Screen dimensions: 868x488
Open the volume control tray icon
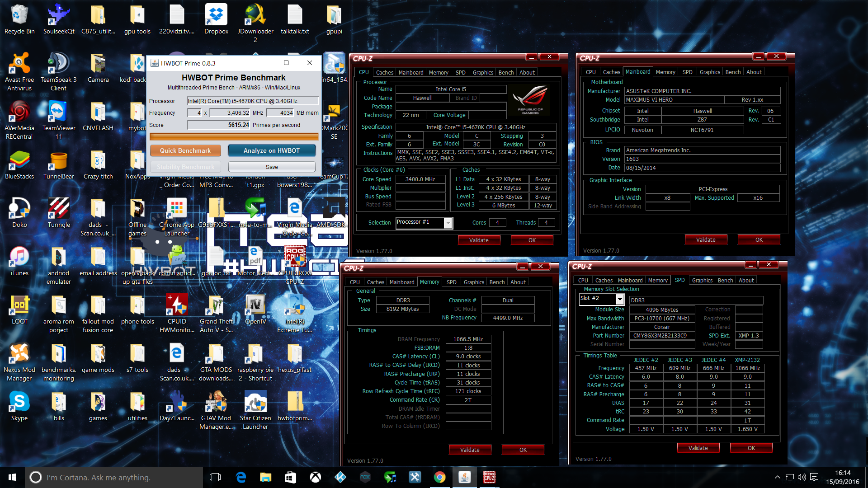(x=802, y=477)
